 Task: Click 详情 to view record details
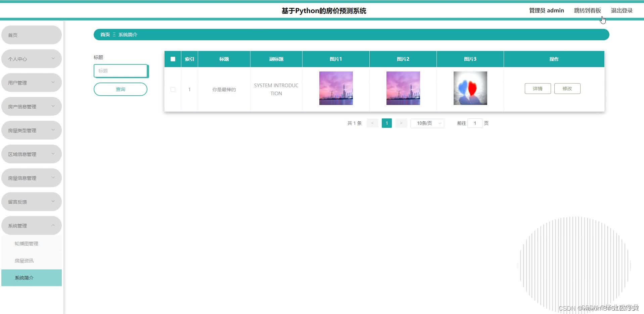click(x=538, y=88)
